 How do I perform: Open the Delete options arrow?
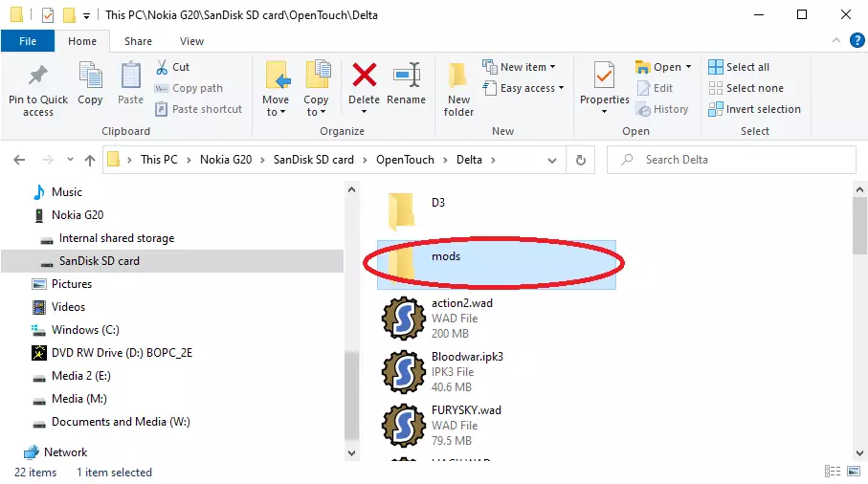click(x=364, y=112)
